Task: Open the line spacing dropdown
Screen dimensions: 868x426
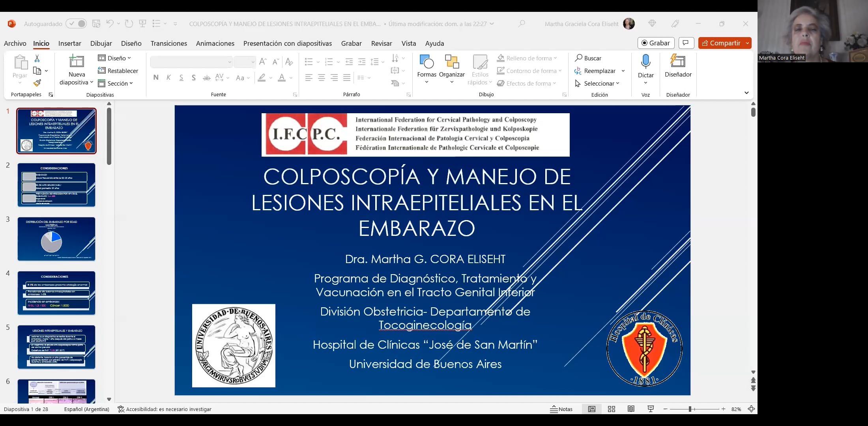Action: tap(377, 62)
